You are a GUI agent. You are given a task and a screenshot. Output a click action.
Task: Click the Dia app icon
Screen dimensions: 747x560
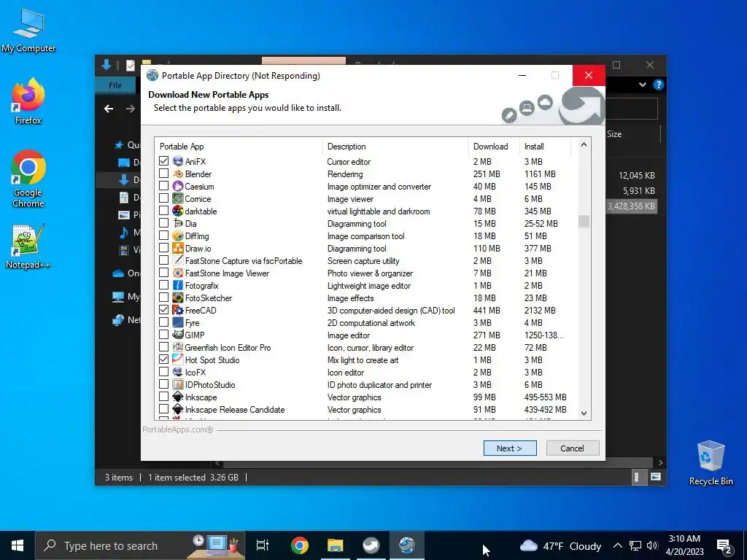tap(178, 223)
